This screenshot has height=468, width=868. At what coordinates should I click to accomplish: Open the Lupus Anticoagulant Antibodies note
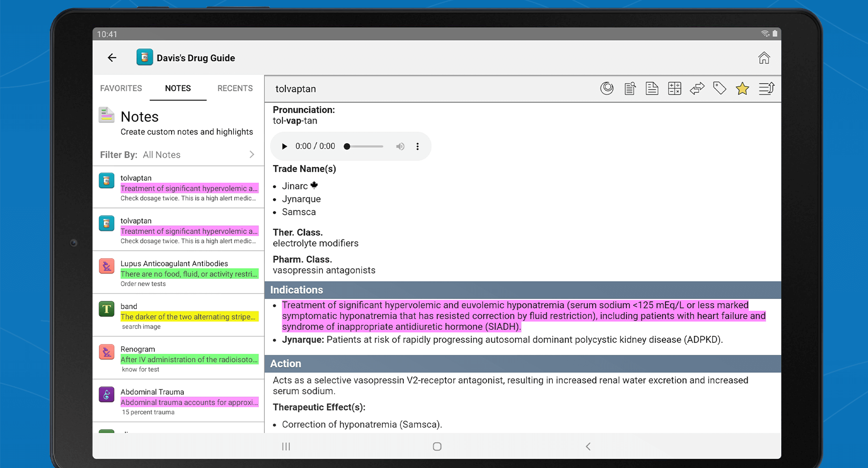point(179,273)
